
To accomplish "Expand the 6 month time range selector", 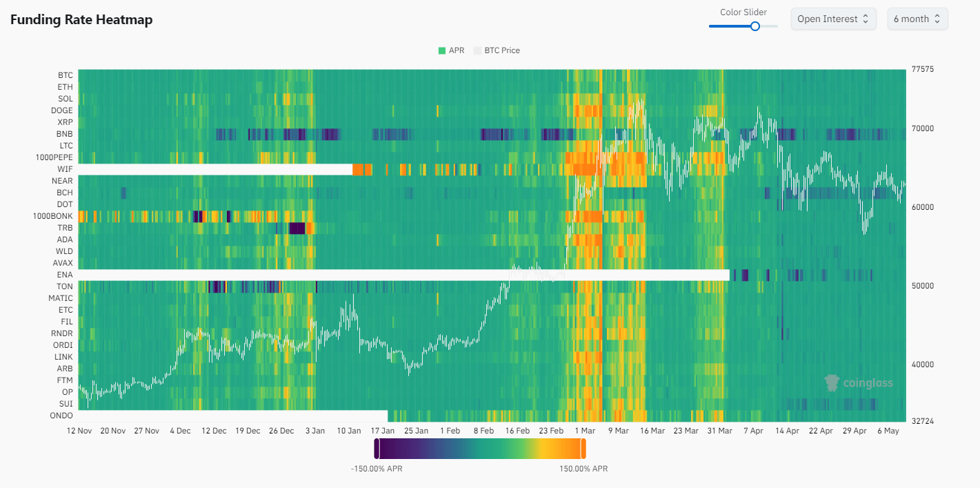I will click(x=917, y=19).
